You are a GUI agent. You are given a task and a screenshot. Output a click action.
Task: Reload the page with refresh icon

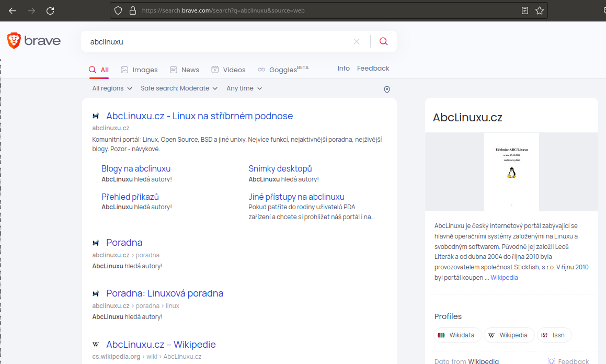(x=50, y=11)
